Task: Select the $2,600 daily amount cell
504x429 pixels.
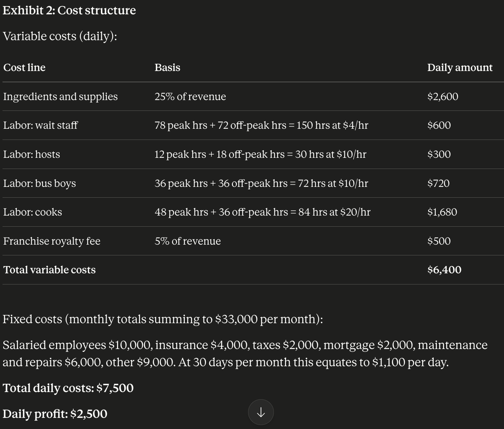Action: (x=443, y=96)
